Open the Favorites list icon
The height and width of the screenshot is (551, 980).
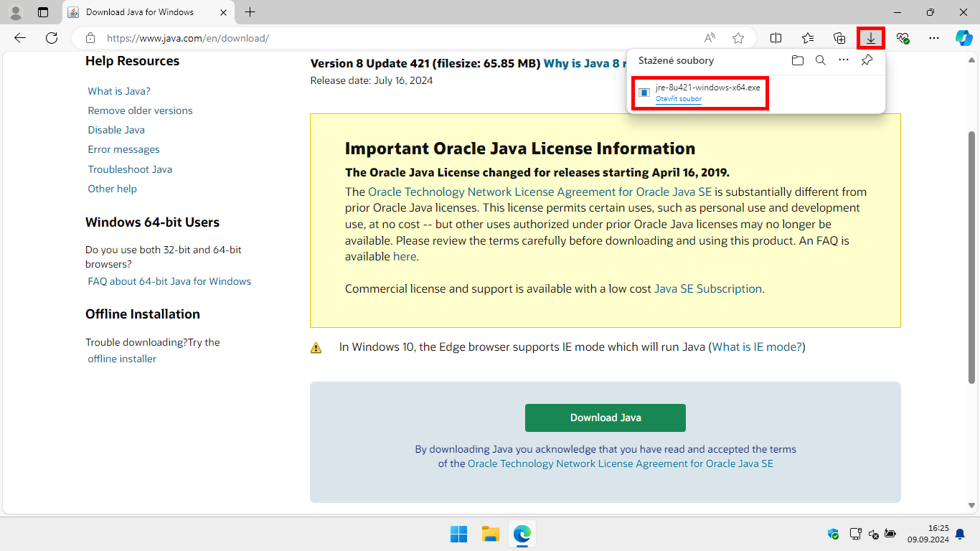click(808, 38)
